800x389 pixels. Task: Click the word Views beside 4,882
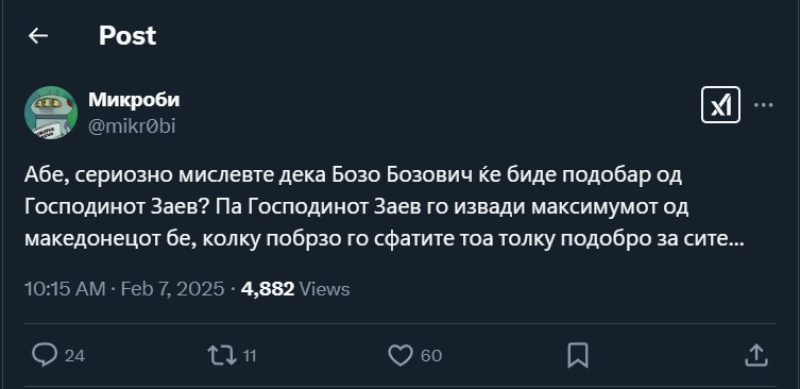pos(324,289)
